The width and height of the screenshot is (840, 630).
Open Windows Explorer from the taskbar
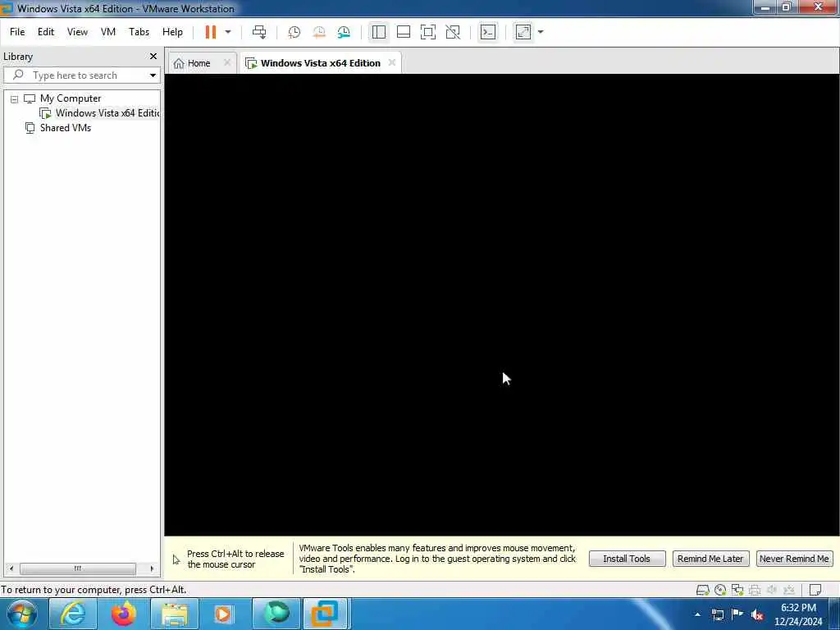[175, 614]
